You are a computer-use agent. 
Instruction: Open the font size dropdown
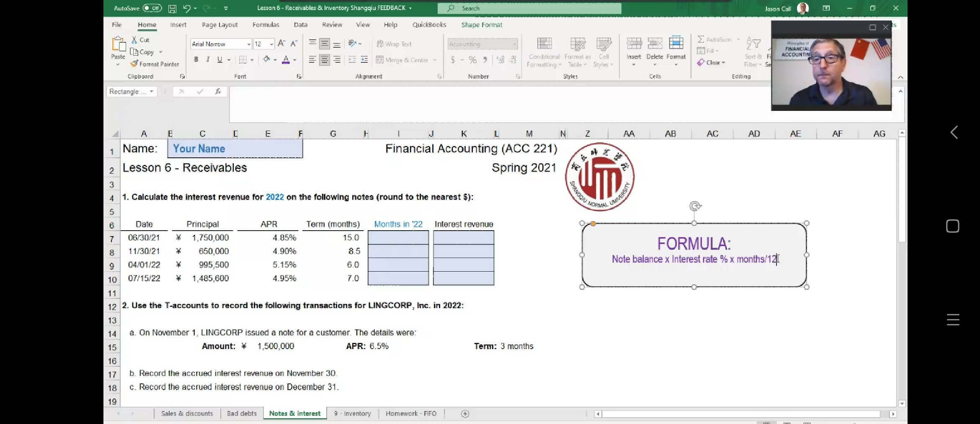[271, 44]
